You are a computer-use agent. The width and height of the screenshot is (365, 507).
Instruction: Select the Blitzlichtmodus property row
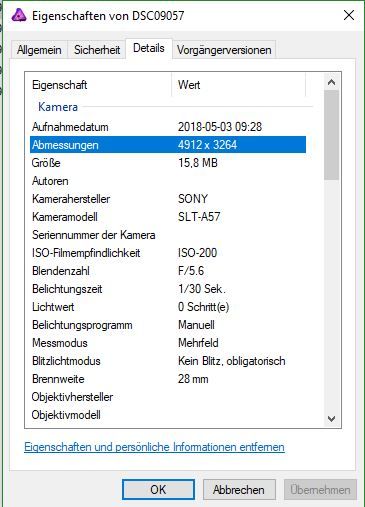168,361
